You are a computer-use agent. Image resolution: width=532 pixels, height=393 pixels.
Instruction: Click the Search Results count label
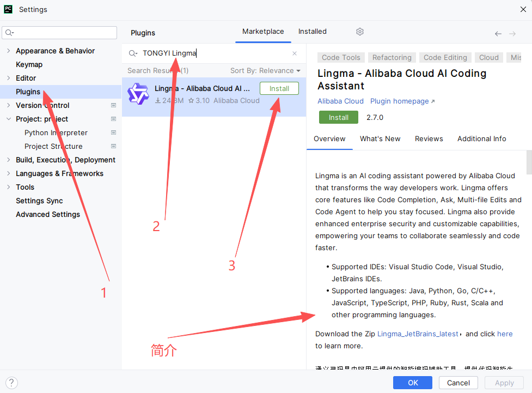point(158,71)
